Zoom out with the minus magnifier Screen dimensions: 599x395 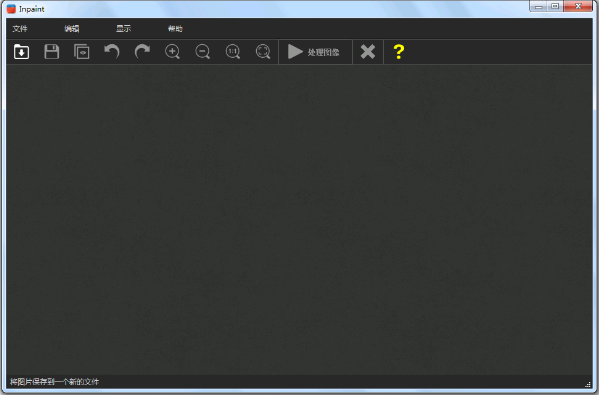tap(202, 52)
